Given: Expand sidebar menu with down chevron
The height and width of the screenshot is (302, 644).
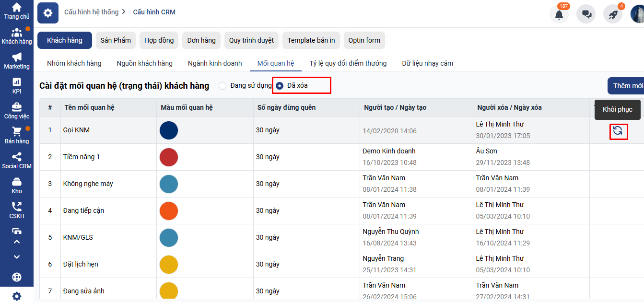Looking at the screenshot, I should 17,257.
